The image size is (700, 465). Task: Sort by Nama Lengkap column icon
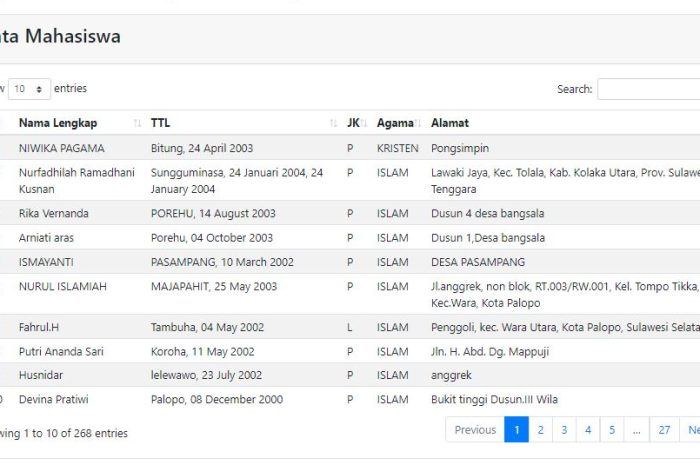(x=138, y=123)
